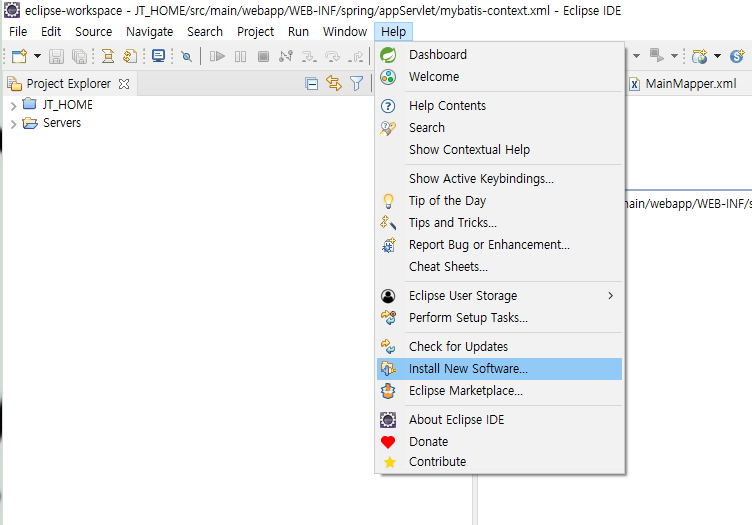The width and height of the screenshot is (752, 525).
Task: Open the Navigate menu
Action: [150, 32]
